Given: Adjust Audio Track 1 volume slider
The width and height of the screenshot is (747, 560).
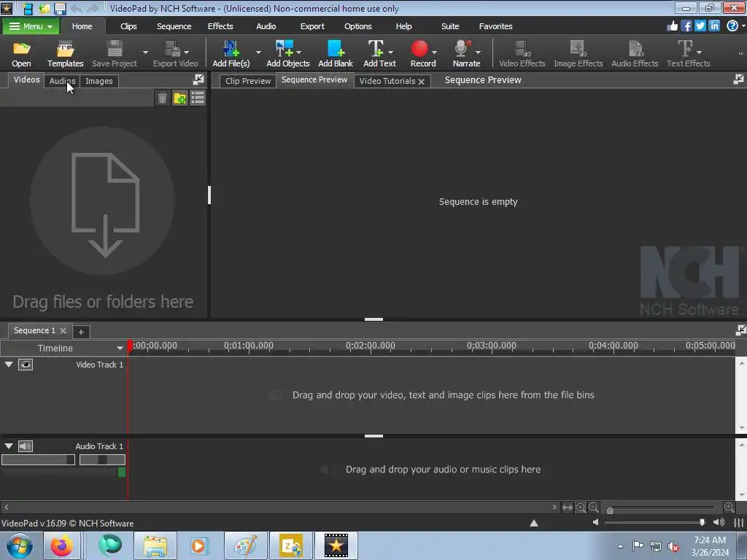Looking at the screenshot, I should [x=38, y=459].
